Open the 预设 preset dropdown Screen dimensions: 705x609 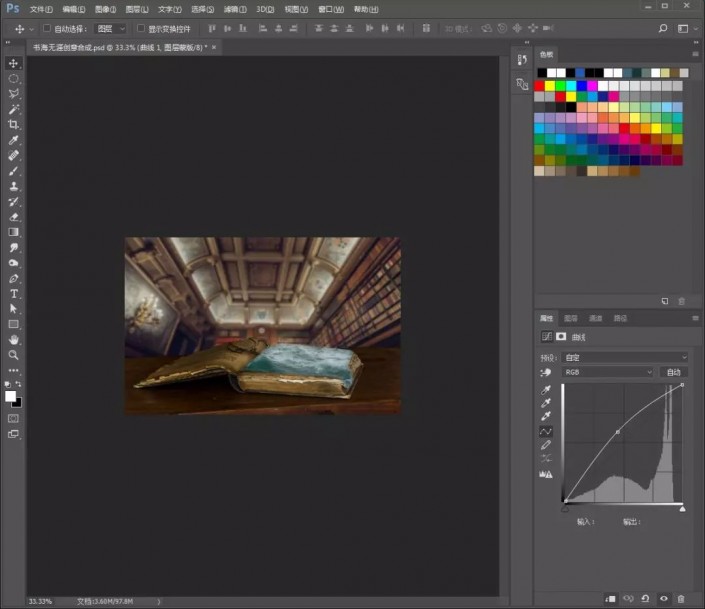tap(625, 358)
